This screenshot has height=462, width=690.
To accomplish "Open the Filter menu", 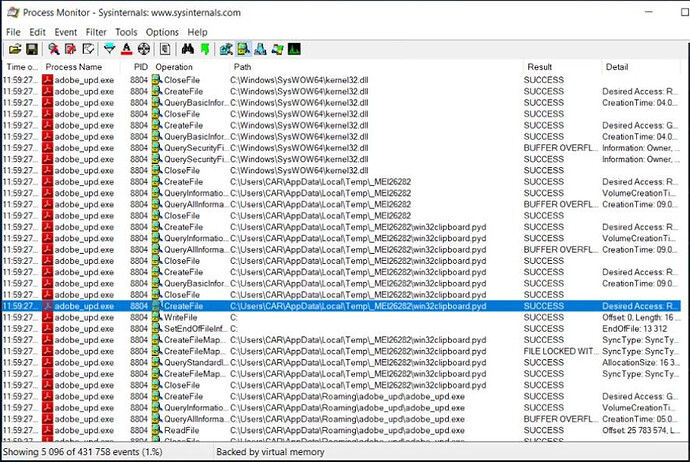I will [x=96, y=32].
